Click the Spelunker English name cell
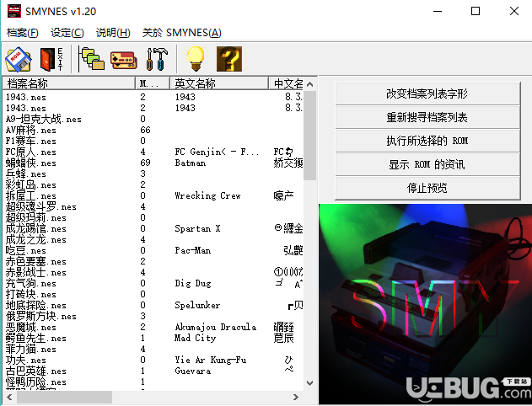 pos(197,305)
